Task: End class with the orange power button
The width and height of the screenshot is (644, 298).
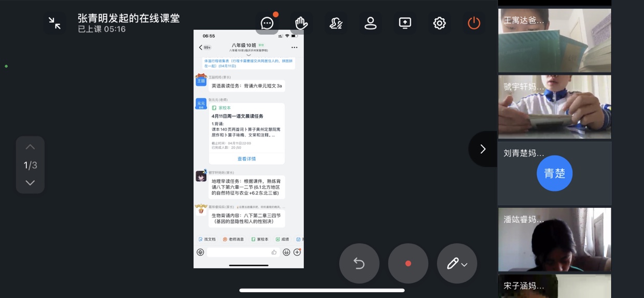Action: point(474,23)
